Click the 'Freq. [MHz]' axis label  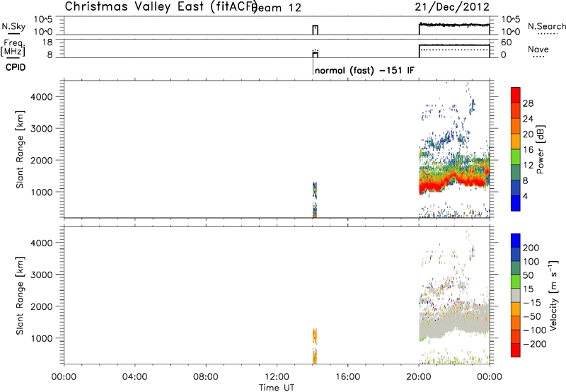point(13,47)
